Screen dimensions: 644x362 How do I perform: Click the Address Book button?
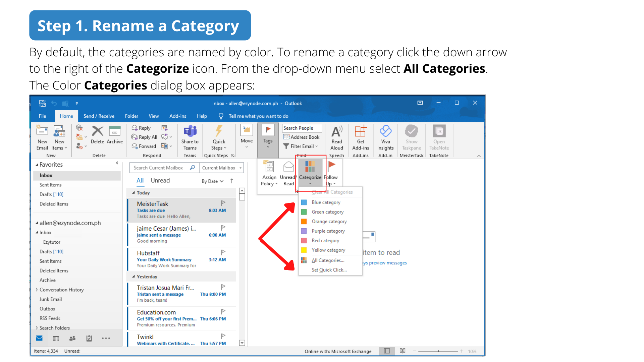302,137
